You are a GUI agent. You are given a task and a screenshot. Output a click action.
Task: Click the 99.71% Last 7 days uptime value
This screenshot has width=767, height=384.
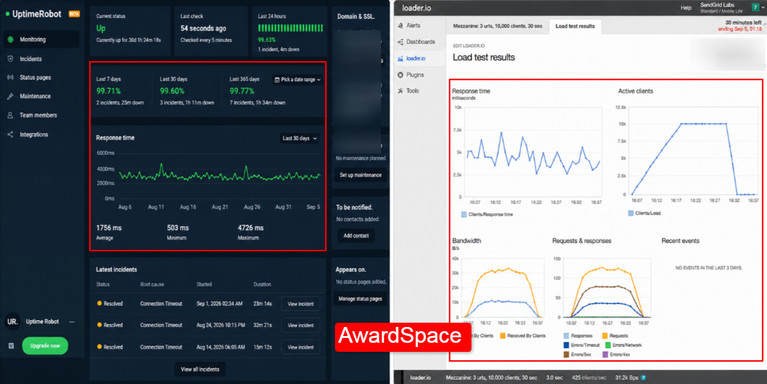[108, 91]
